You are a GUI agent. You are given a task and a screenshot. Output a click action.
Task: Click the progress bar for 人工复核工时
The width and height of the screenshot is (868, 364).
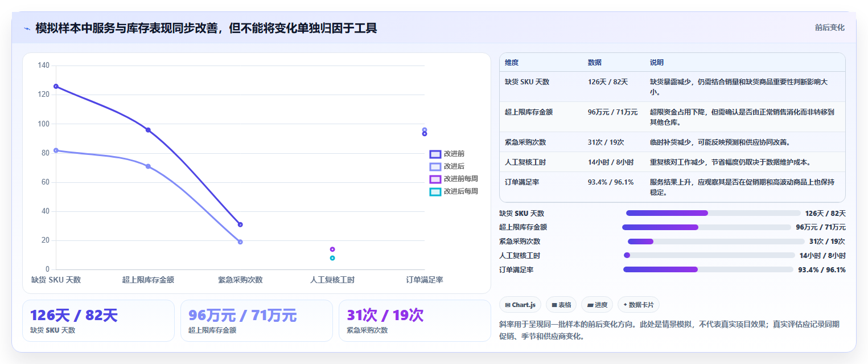click(x=709, y=255)
